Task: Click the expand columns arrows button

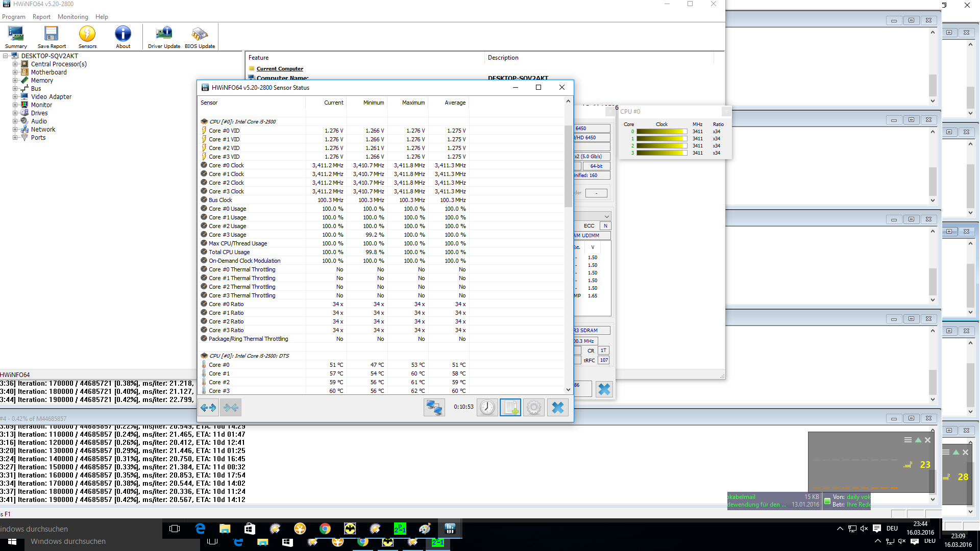Action: click(x=208, y=407)
